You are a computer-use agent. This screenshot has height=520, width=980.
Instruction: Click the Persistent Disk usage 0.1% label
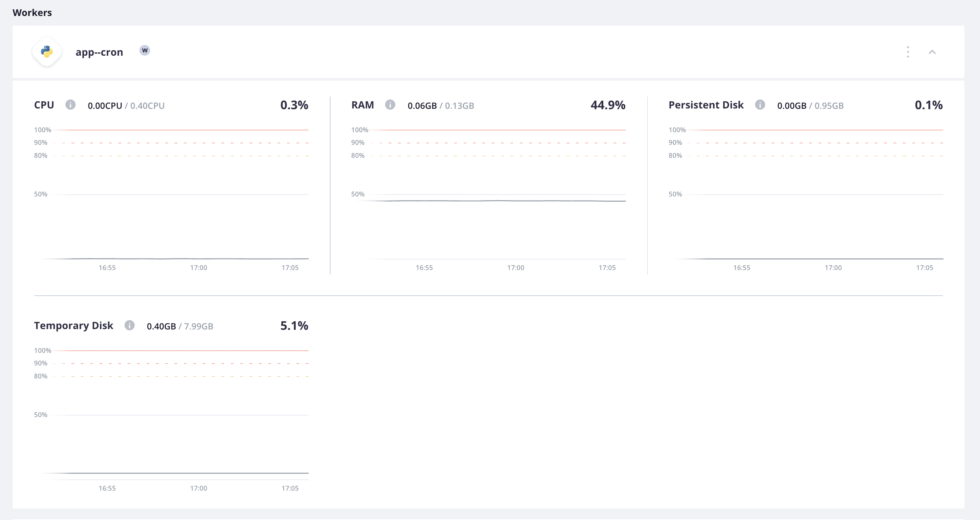(929, 105)
